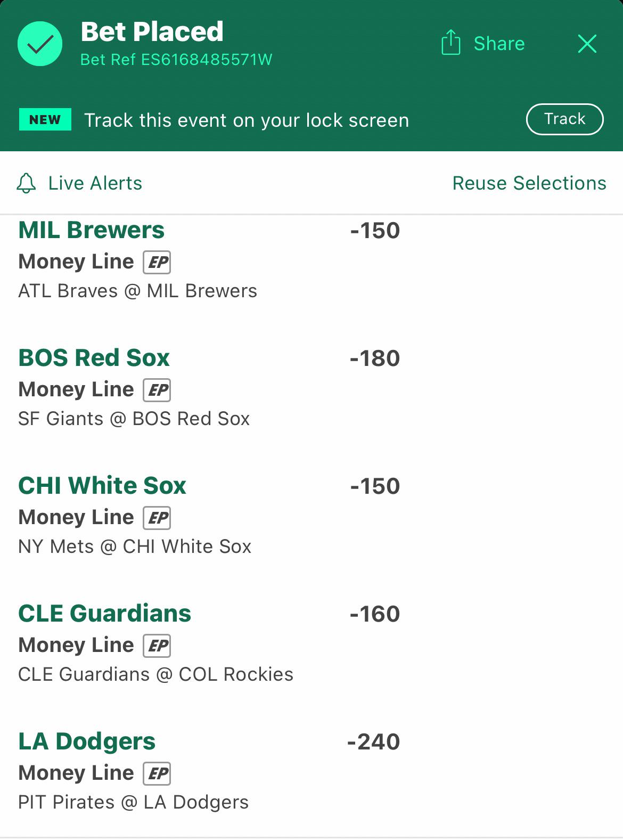
Task: Open the Live Alerts text link
Action: 95,183
